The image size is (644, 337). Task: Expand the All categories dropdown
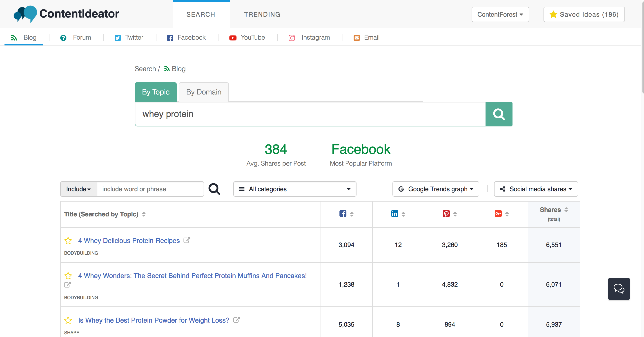[x=294, y=189]
